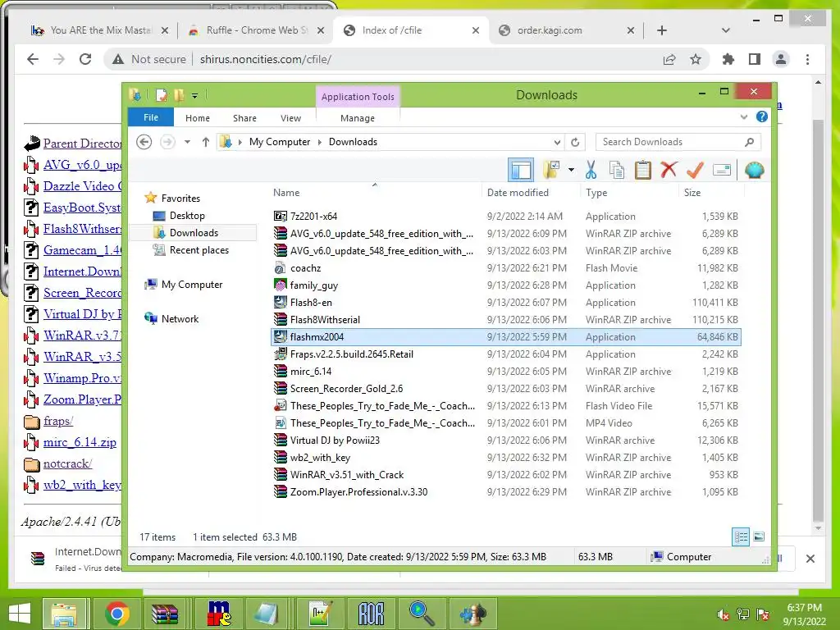The height and width of the screenshot is (630, 840).
Task: Click the Paste clipboard icon
Action: 642,170
